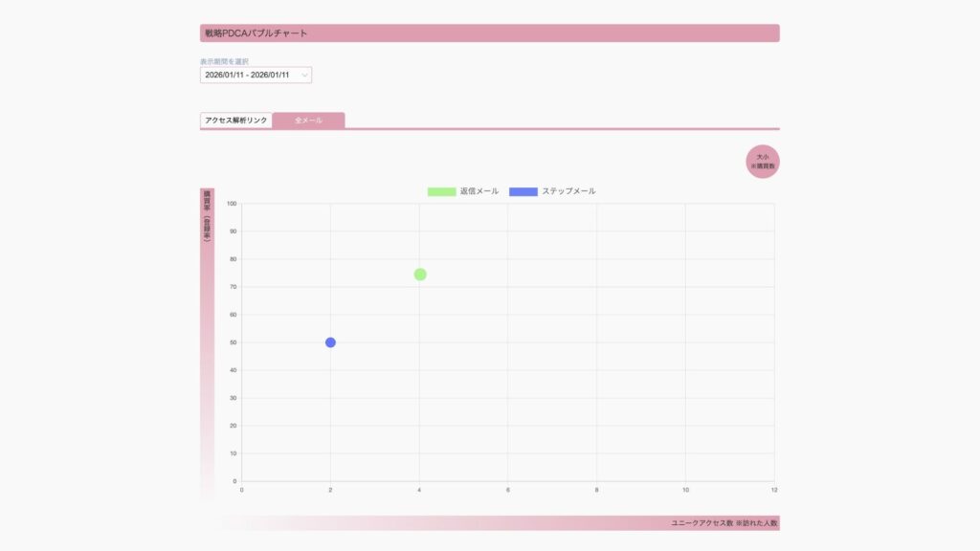Click the green legend box for 返信メール

(x=441, y=191)
